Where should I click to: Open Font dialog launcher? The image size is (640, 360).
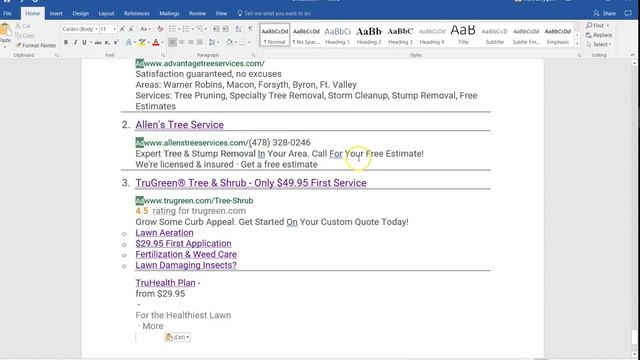tap(163, 55)
